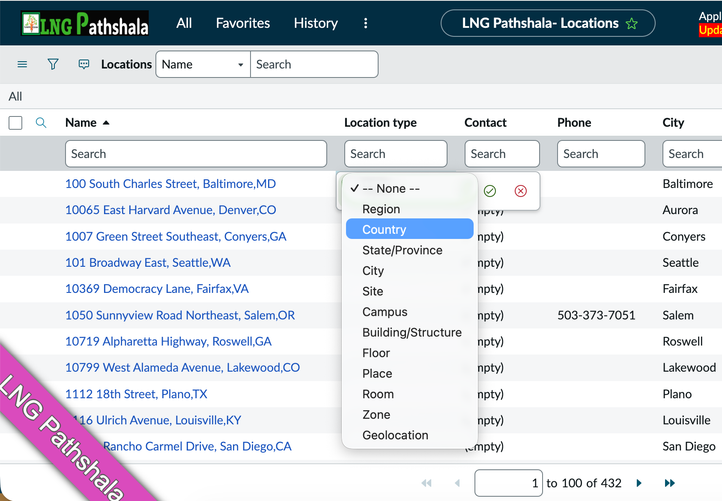
Task: Toggle column search magnifier icon
Action: (41, 123)
